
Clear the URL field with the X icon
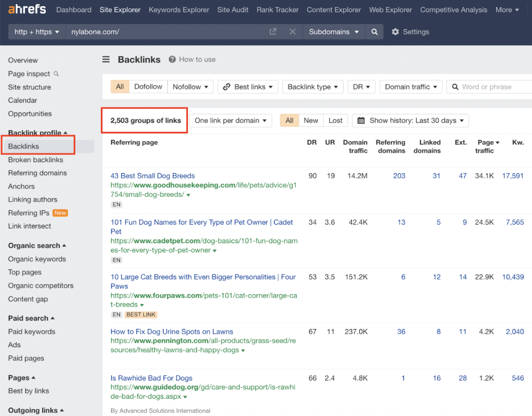tap(292, 32)
